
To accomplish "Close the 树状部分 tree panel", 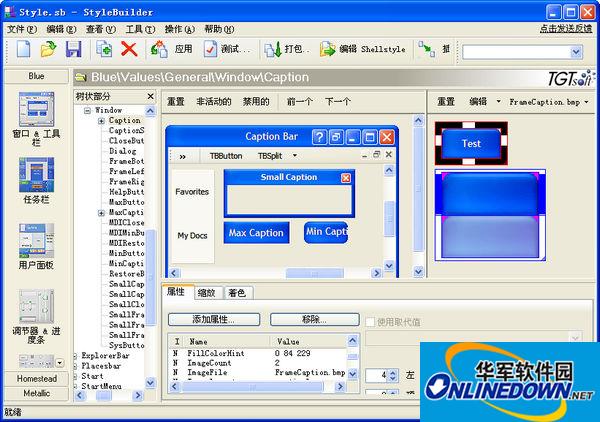I will pyautogui.click(x=151, y=96).
